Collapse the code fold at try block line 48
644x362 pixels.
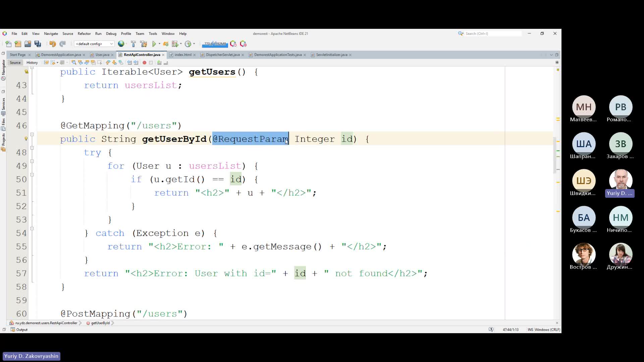[32, 148]
